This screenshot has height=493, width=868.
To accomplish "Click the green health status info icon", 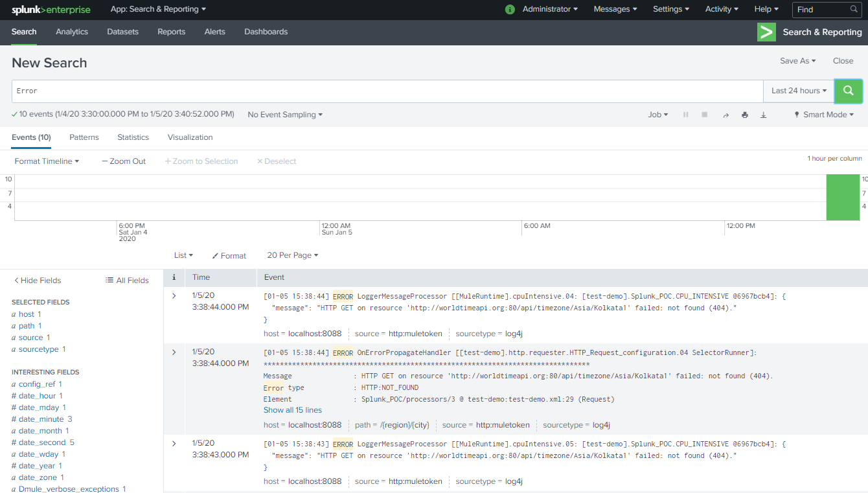I will 510,9.
